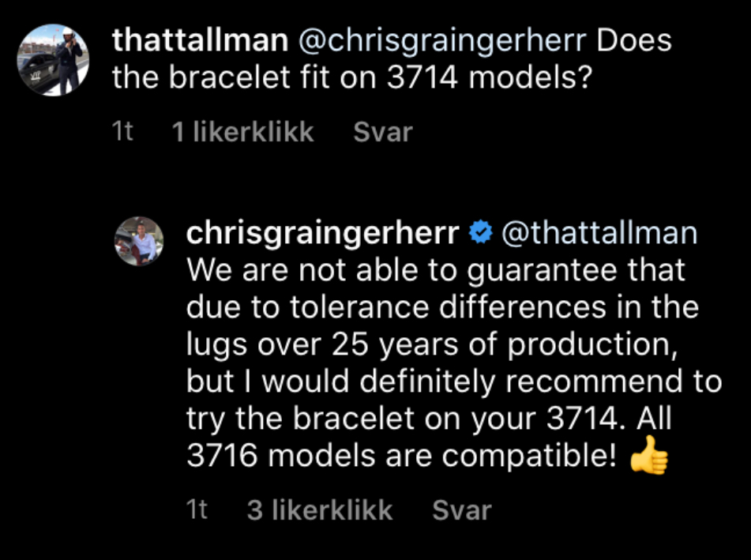Image resolution: width=751 pixels, height=560 pixels.
Task: Open chrisgraingerherr's profile from reply username
Action: (322, 234)
